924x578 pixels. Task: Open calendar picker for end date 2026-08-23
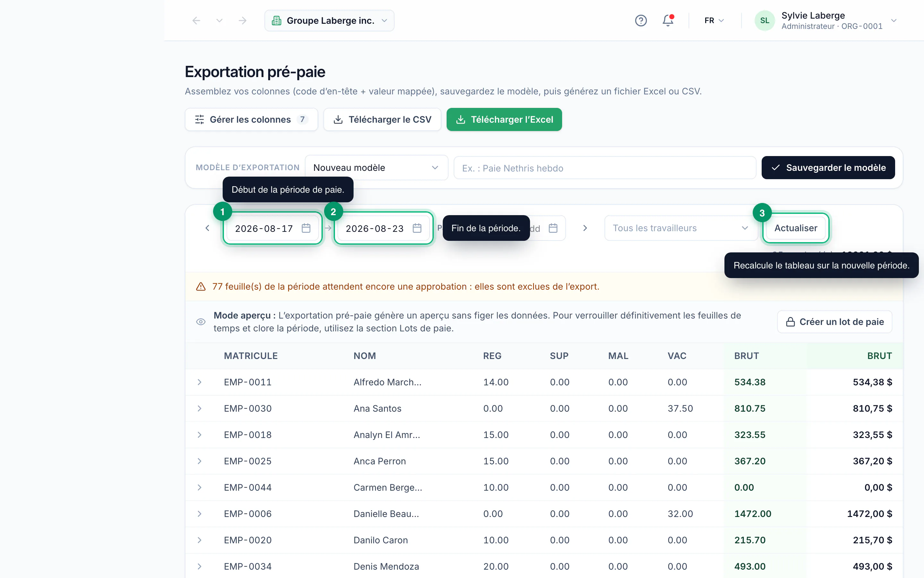[x=417, y=228]
